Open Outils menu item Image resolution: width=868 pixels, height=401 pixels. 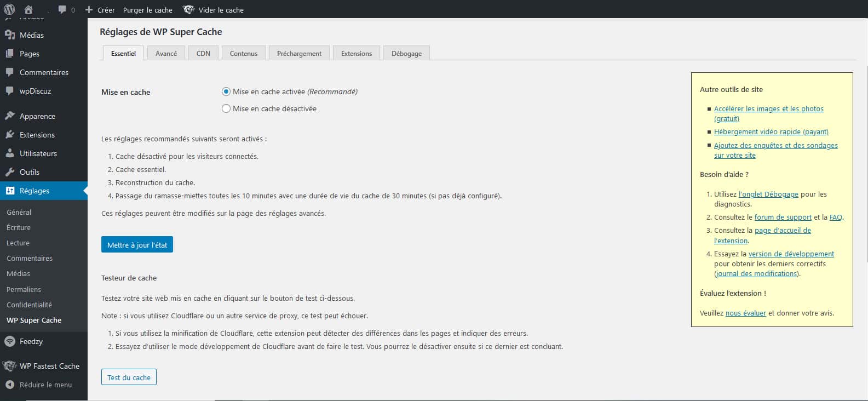pos(30,172)
